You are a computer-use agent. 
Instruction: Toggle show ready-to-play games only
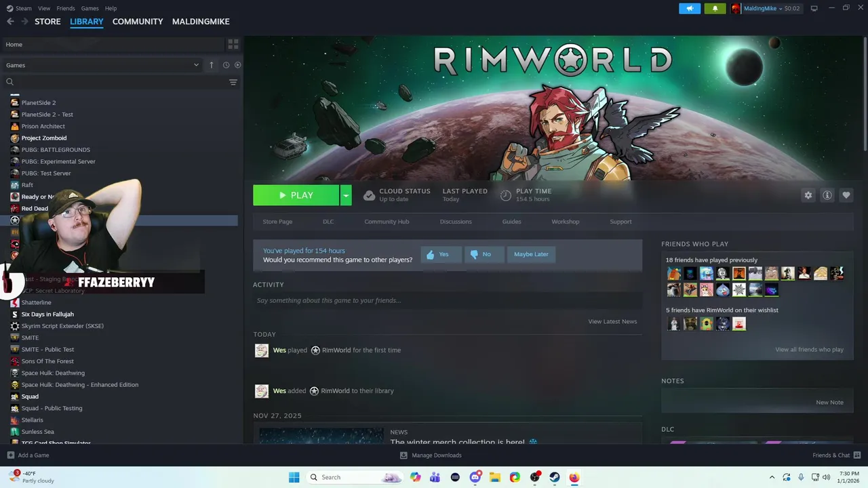(x=237, y=65)
